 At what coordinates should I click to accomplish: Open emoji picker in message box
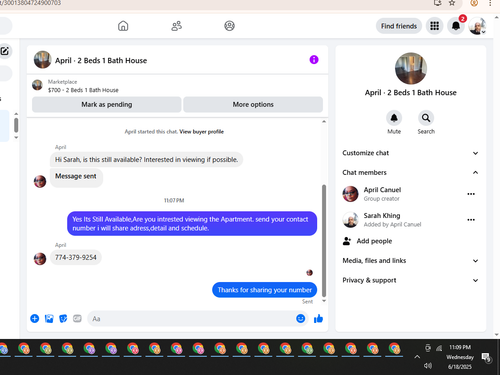coord(300,319)
